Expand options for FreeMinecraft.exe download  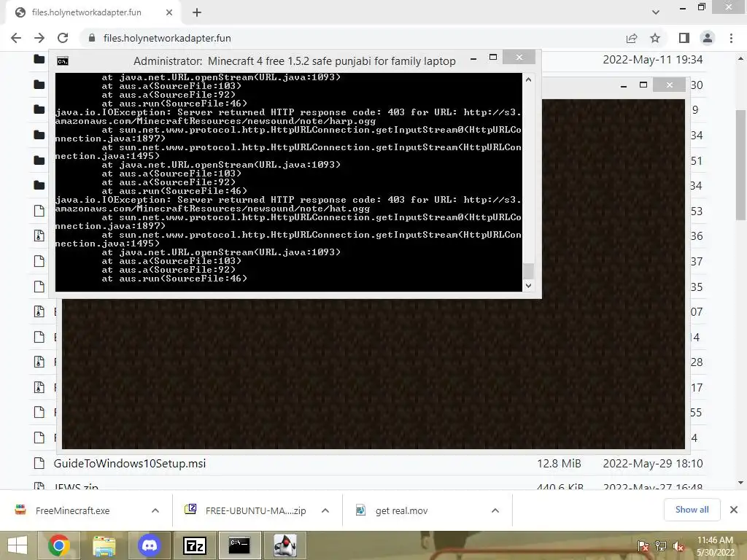[x=155, y=510]
